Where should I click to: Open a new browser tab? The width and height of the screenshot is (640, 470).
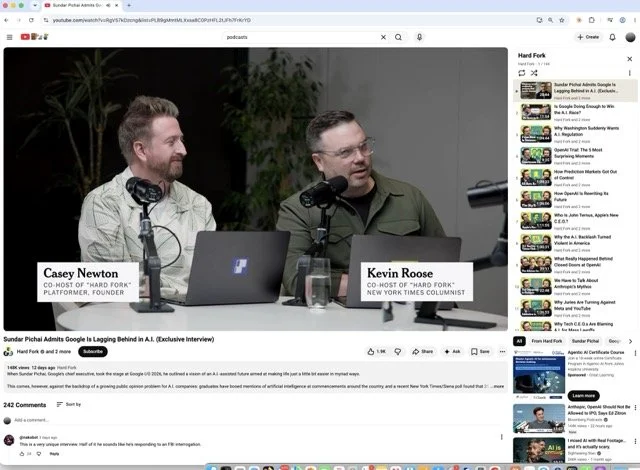[x=129, y=5]
